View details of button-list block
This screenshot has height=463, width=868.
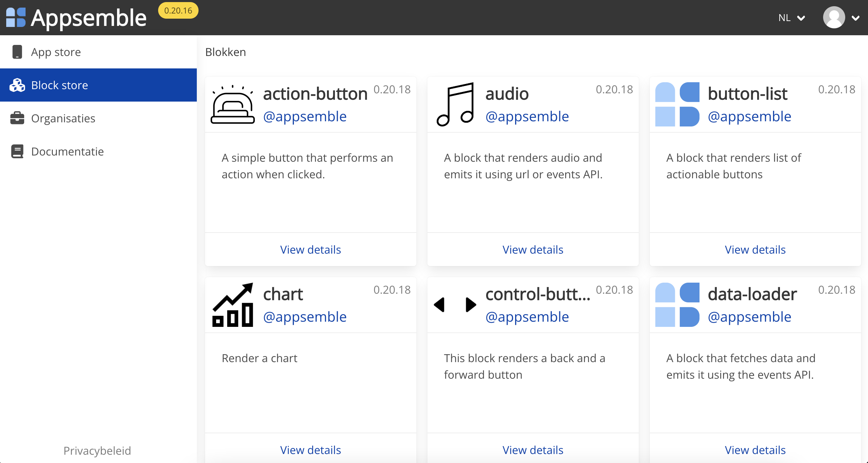[x=755, y=249]
